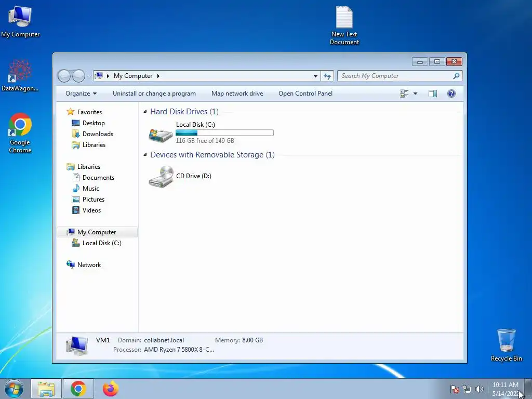Image resolution: width=532 pixels, height=399 pixels.
Task: Open Downloads in the sidebar
Action: pyautogui.click(x=98, y=134)
